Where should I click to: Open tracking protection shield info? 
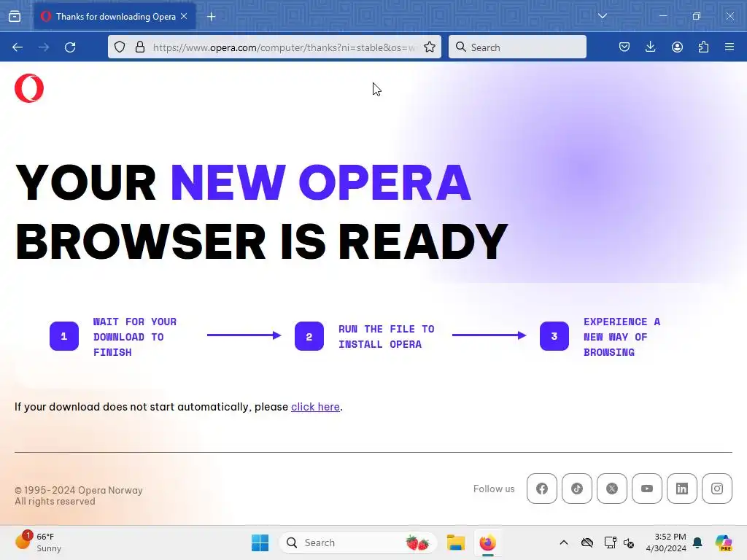click(x=120, y=47)
